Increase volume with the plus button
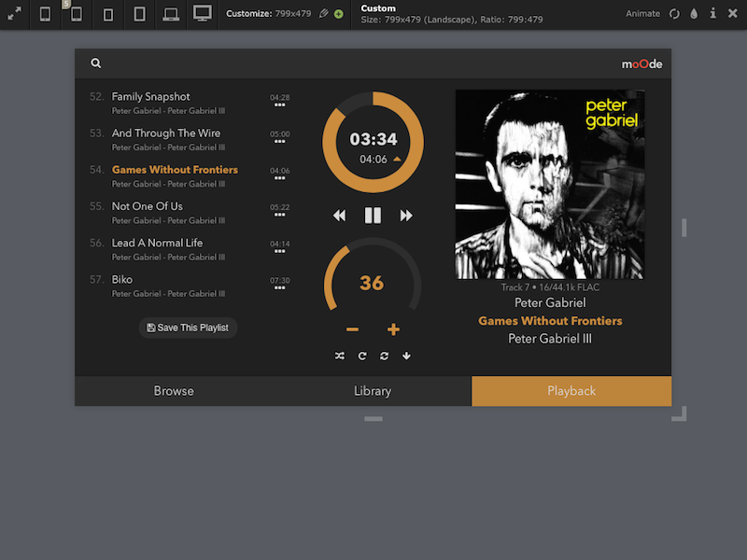 coord(393,329)
